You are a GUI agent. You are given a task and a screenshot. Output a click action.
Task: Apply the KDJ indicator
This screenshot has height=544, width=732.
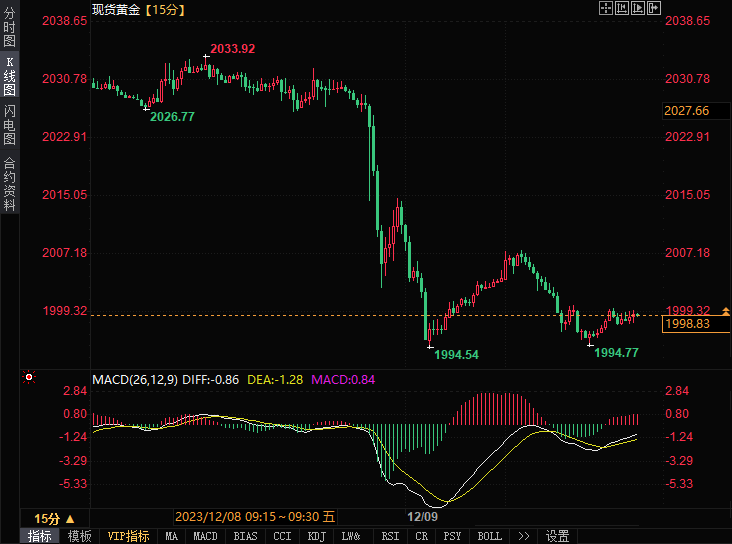click(316, 536)
